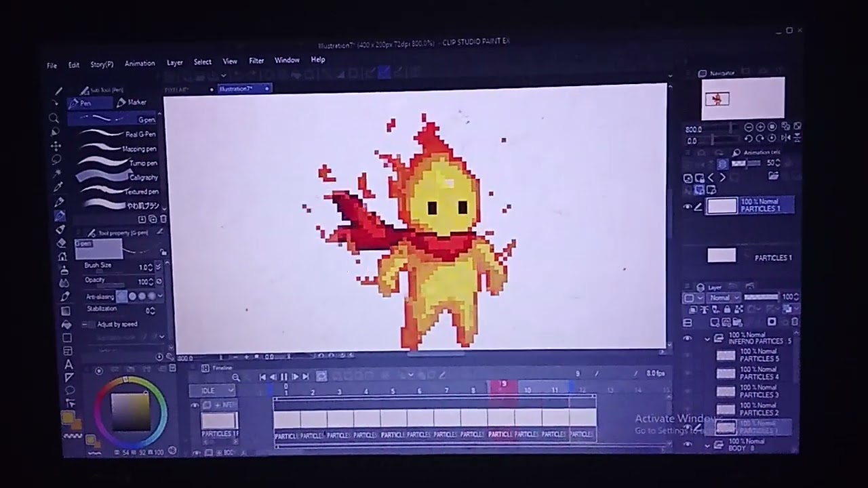The image size is (868, 488).
Task: Jump to first frame in timeline
Action: pos(262,377)
